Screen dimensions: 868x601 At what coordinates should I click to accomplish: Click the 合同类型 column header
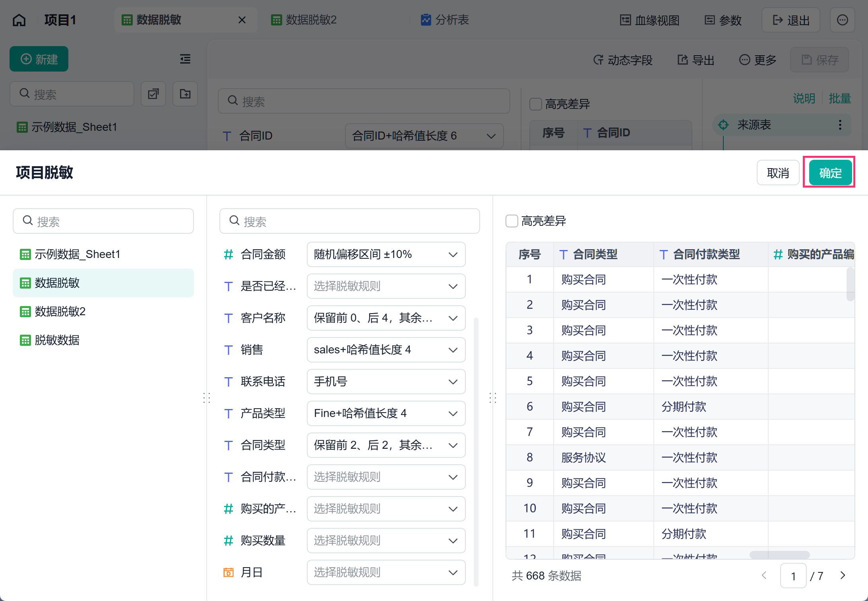pos(603,254)
